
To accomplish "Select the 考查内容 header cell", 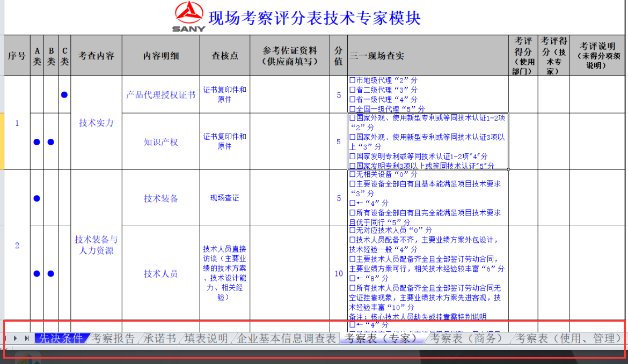I will coord(96,56).
